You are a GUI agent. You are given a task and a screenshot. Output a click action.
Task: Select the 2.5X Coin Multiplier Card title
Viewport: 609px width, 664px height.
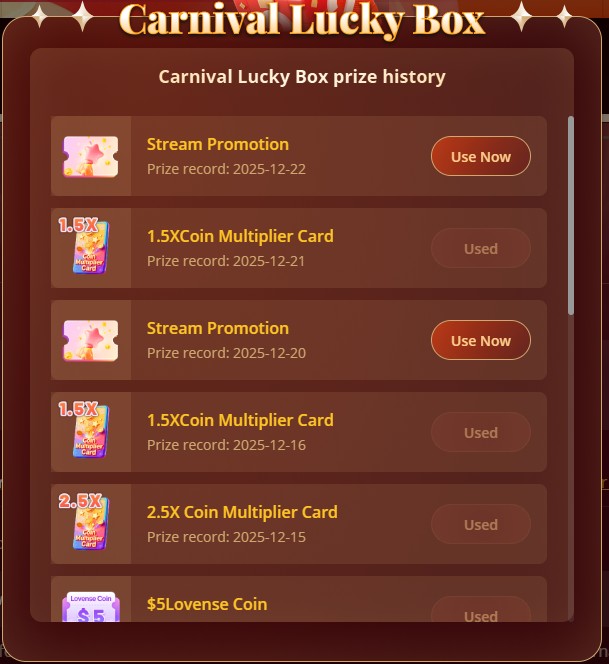click(242, 512)
